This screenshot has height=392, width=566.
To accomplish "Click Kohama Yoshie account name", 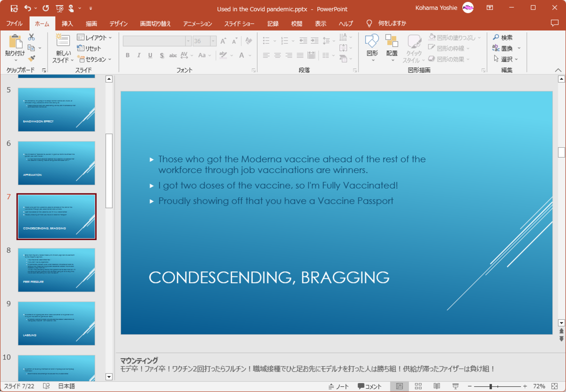I will pyautogui.click(x=437, y=8).
